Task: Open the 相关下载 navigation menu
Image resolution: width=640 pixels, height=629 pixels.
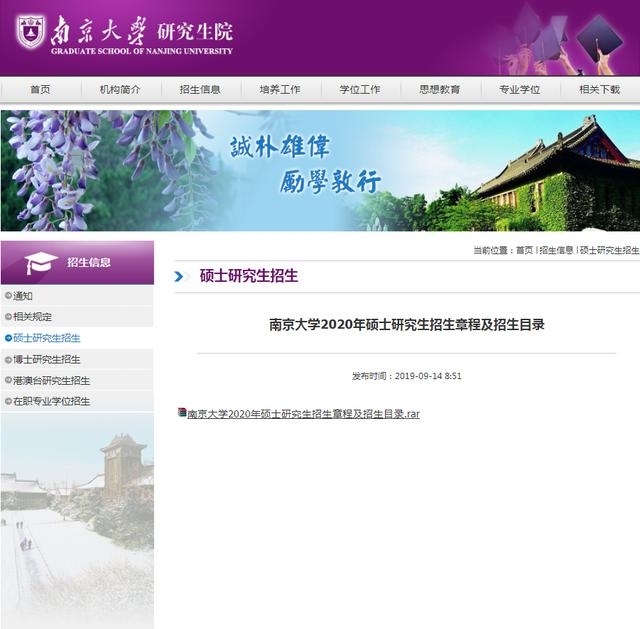Action: point(600,89)
